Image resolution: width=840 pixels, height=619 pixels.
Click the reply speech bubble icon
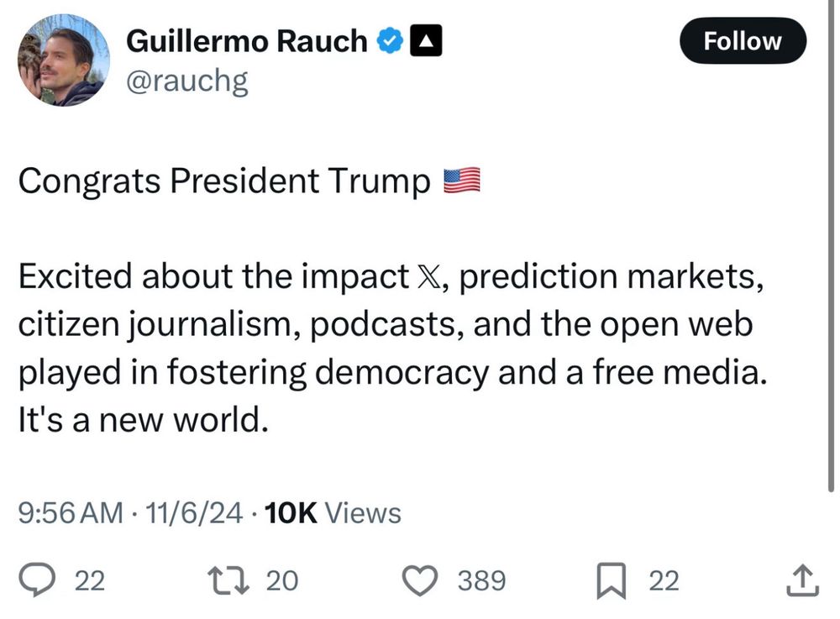(x=39, y=580)
